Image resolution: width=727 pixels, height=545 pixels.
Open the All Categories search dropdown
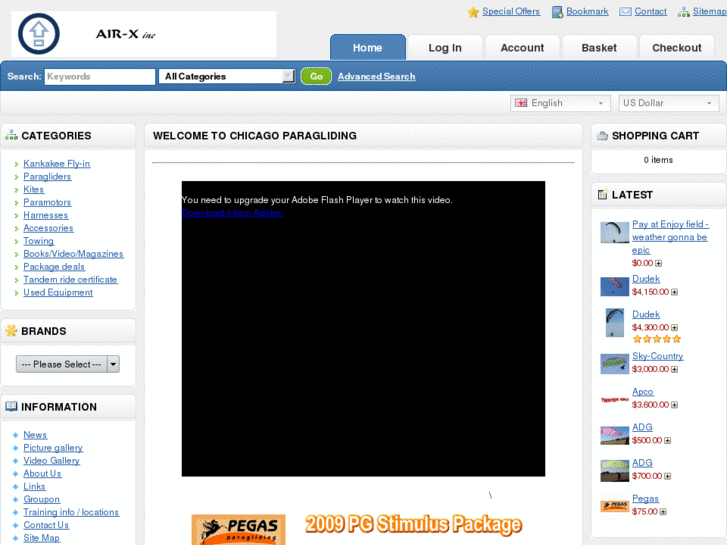tap(227, 77)
